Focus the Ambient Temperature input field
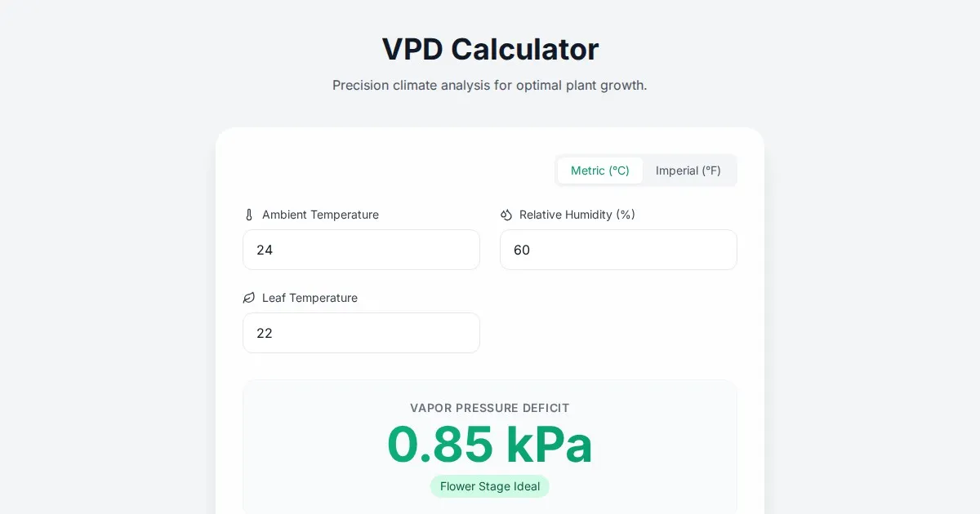 (361, 250)
